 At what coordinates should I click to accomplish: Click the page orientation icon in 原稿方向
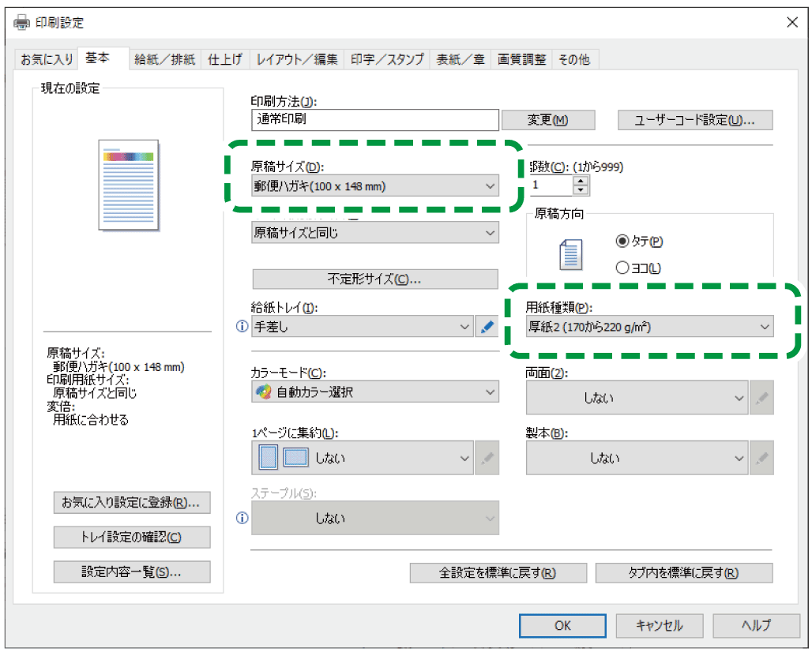click(570, 254)
